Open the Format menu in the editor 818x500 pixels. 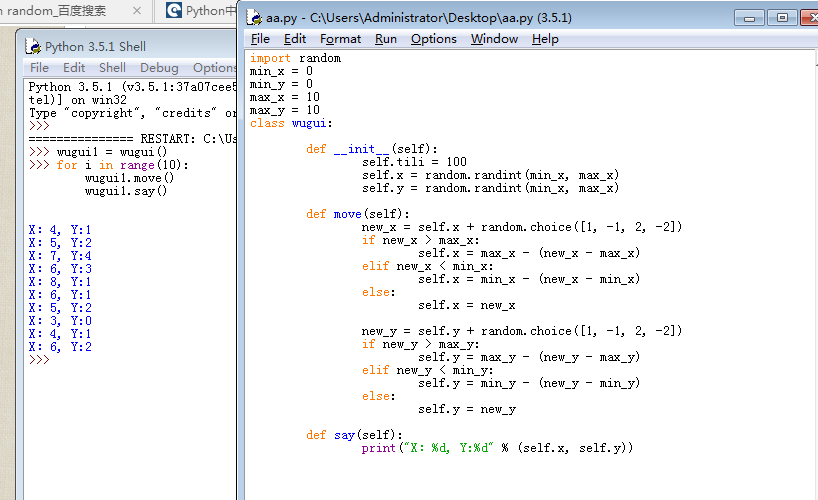coord(340,39)
